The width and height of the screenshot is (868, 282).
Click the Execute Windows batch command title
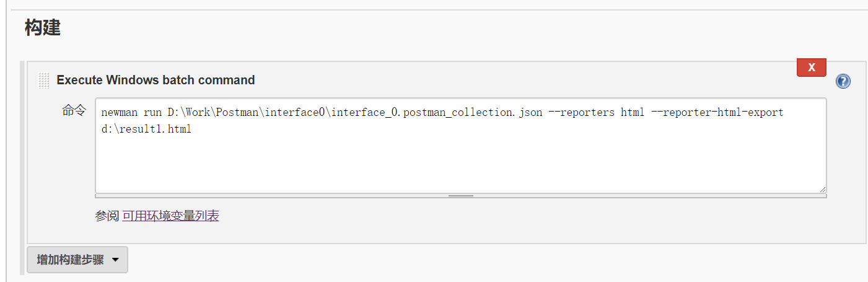click(156, 80)
